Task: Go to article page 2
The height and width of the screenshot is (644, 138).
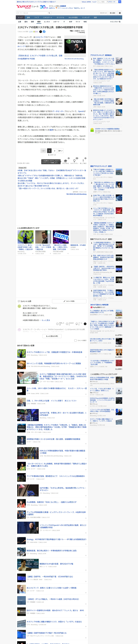Action: pos(55,151)
